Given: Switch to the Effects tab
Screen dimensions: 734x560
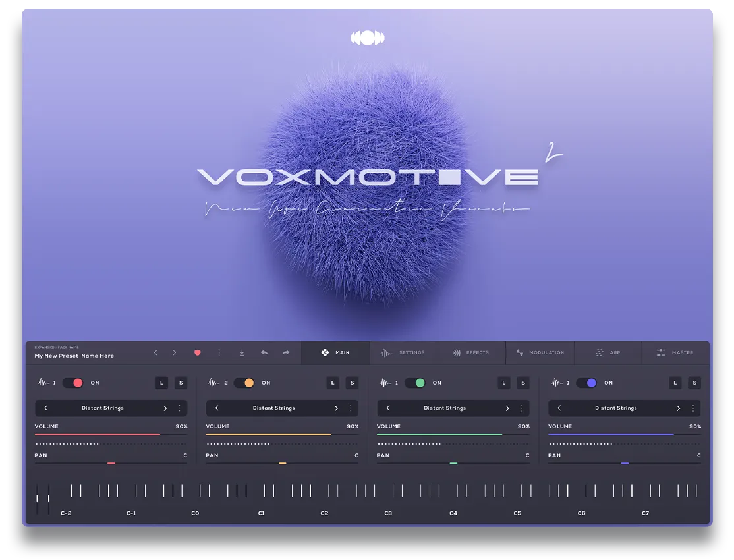Looking at the screenshot, I should pyautogui.click(x=471, y=352).
